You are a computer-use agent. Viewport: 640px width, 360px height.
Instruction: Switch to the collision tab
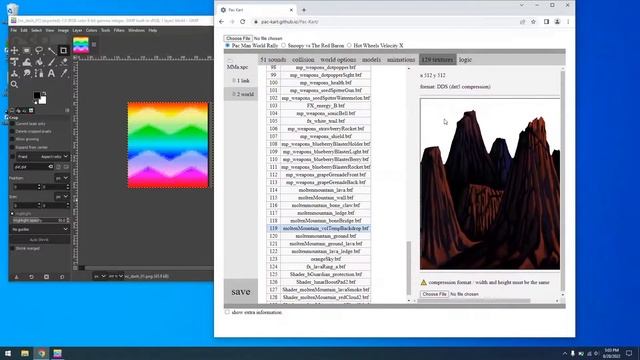[x=303, y=60]
